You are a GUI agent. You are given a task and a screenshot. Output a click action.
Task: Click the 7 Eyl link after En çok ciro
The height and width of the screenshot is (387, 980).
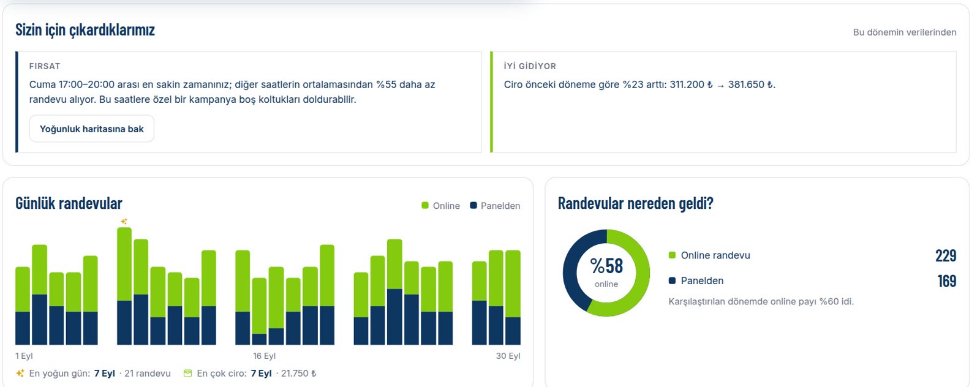(x=261, y=373)
